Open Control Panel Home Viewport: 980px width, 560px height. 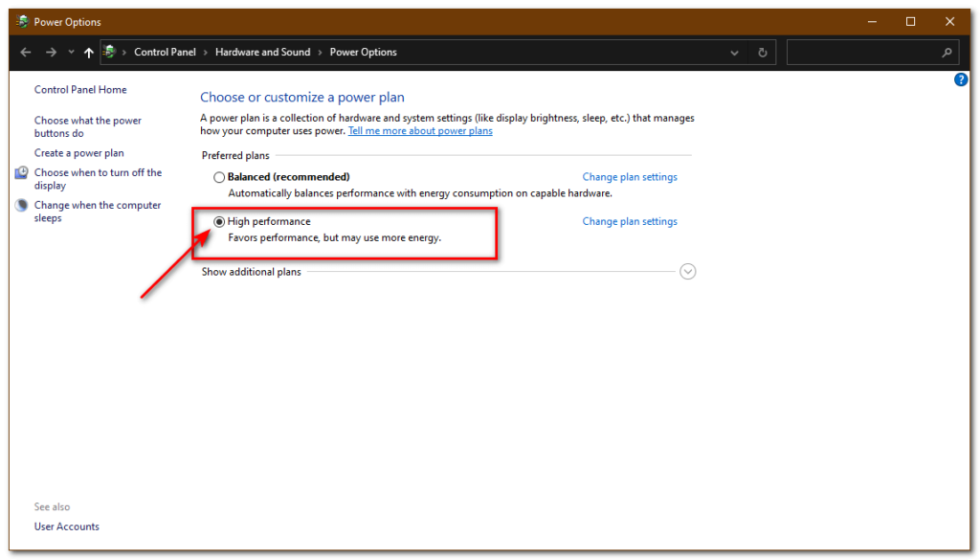coord(80,89)
